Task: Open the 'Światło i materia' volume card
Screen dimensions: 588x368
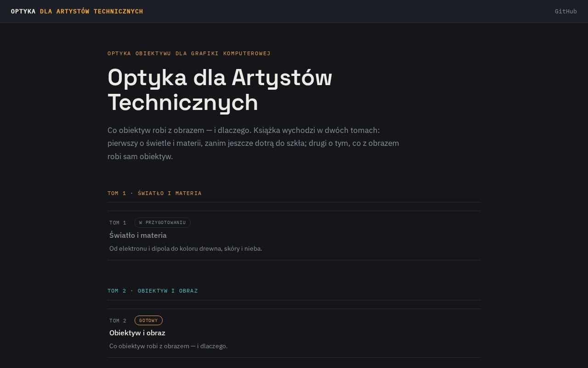Action: (294, 236)
